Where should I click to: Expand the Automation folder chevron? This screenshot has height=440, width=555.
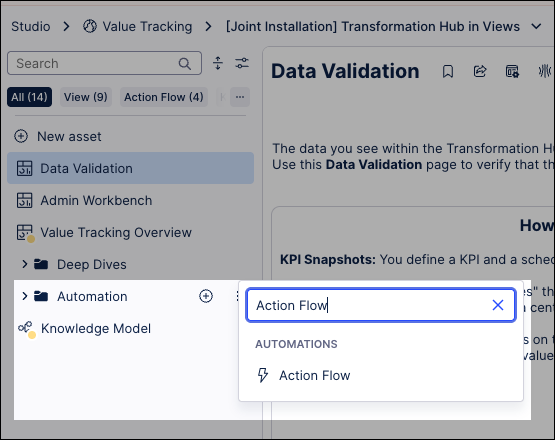pyautogui.click(x=24, y=296)
